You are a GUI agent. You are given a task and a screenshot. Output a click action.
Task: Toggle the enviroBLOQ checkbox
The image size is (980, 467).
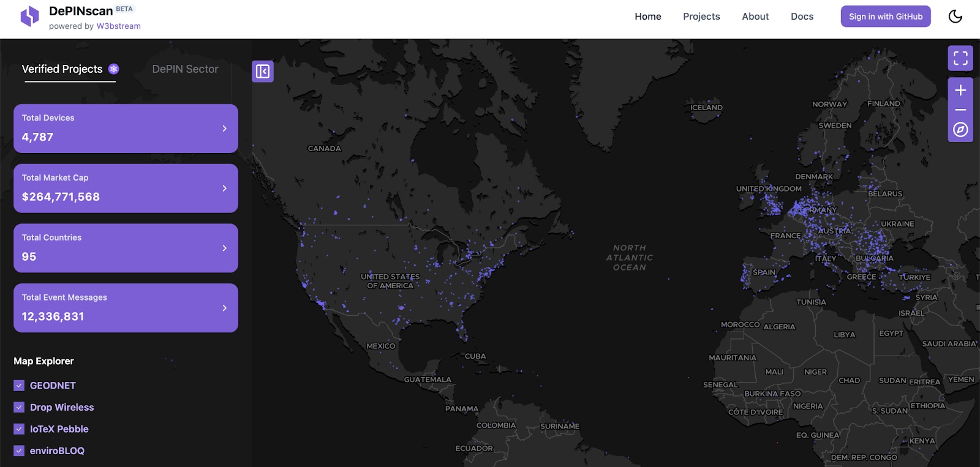click(19, 450)
